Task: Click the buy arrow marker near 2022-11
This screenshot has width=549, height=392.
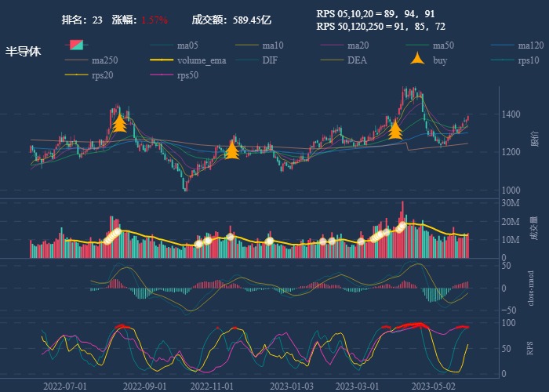Action: click(x=232, y=150)
